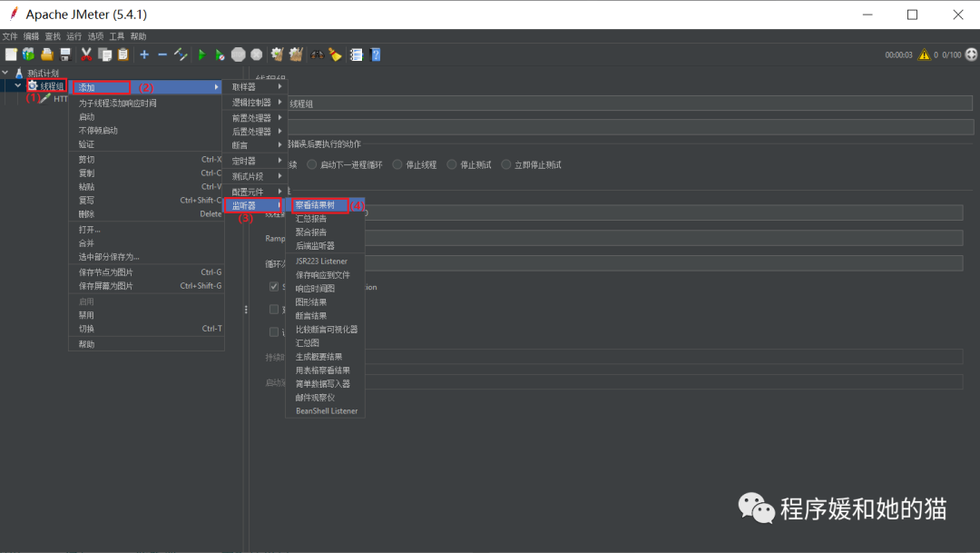Select 聚合报告 listener
980x553 pixels.
tap(326, 232)
